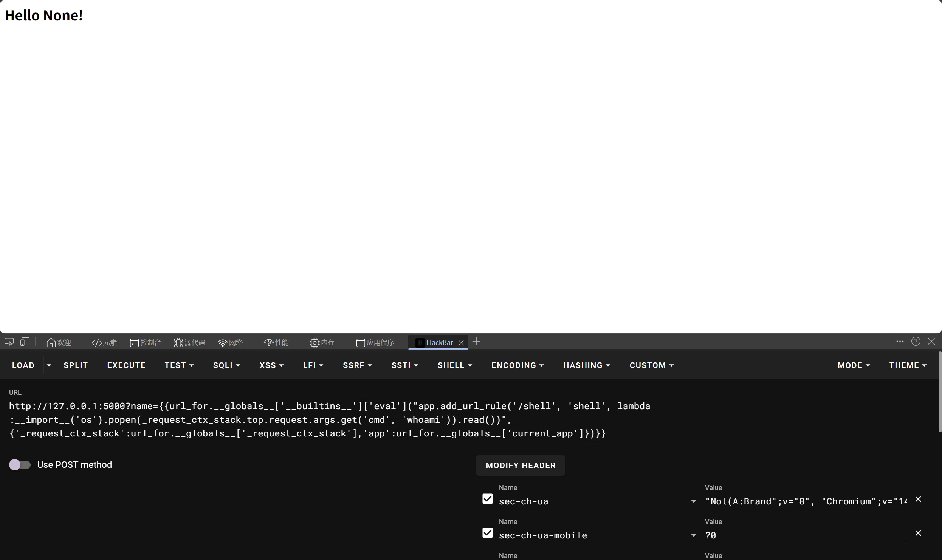Toggle device emulation icon in DevTools
This screenshot has height=560, width=942.
(x=25, y=342)
